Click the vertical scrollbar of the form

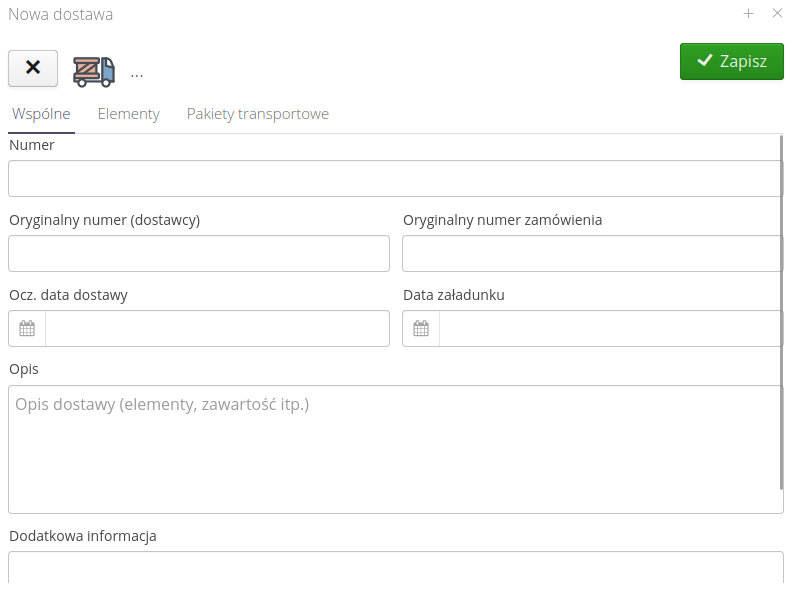pyautogui.click(x=781, y=310)
